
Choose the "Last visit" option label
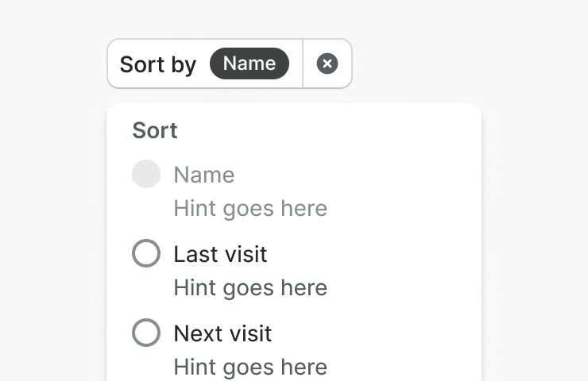[x=220, y=254]
